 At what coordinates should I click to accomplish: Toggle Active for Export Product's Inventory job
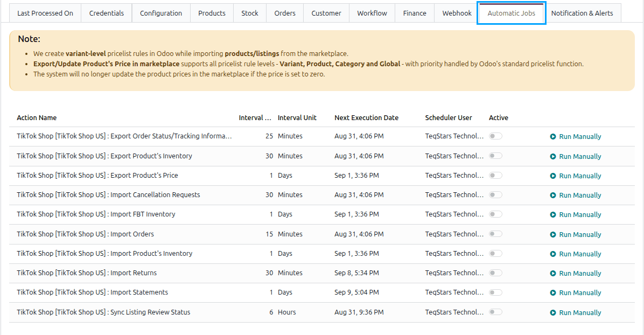tap(496, 156)
